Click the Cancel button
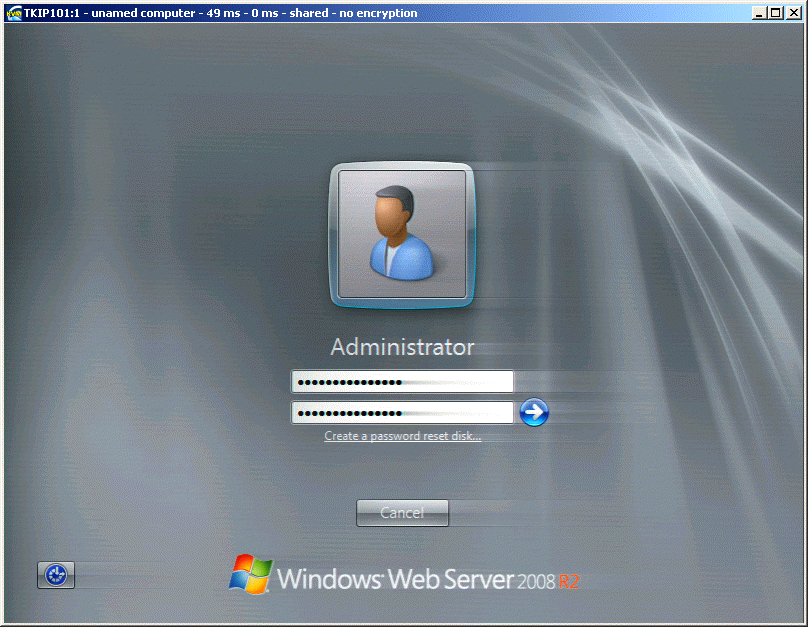Image resolution: width=808 pixels, height=627 pixels. (402, 513)
